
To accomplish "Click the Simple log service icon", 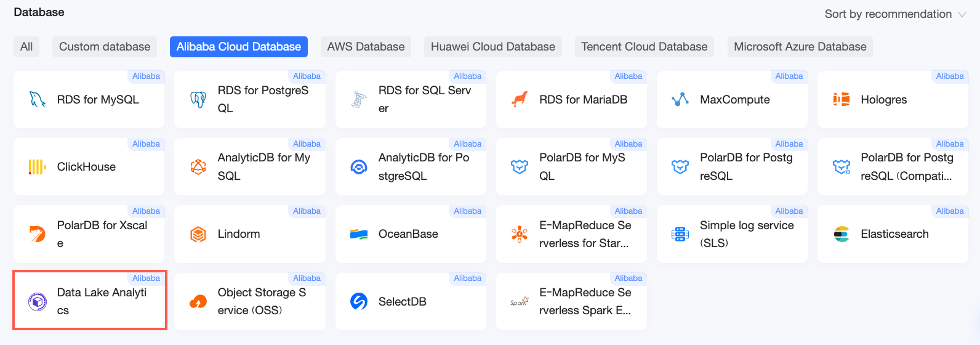I will pos(680,234).
